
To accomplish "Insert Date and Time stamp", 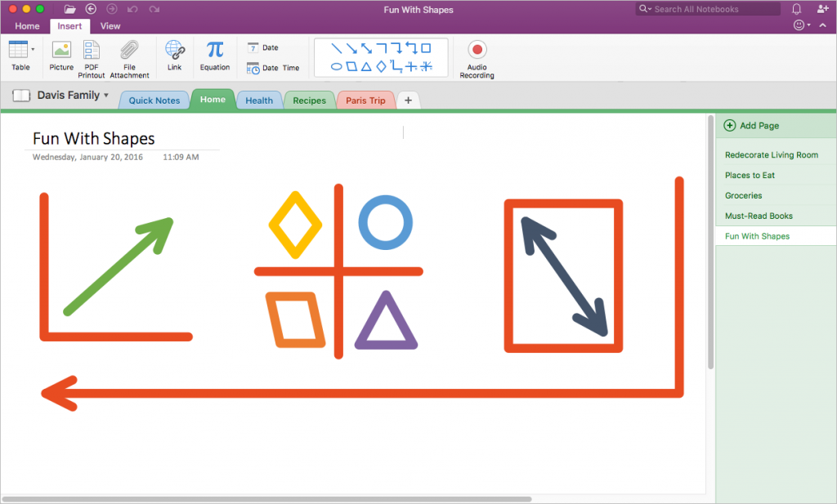I will tap(273, 69).
